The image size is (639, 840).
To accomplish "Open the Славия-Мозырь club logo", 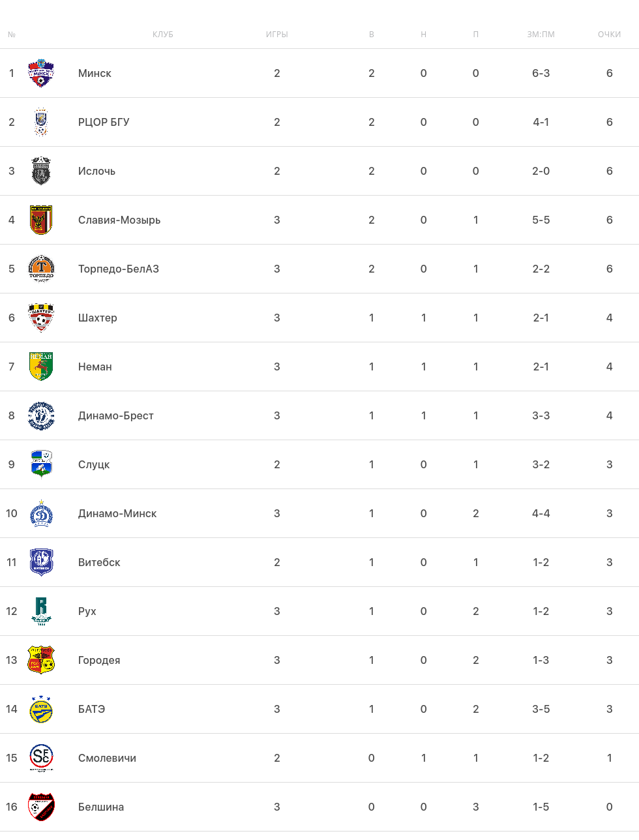I will point(41,220).
